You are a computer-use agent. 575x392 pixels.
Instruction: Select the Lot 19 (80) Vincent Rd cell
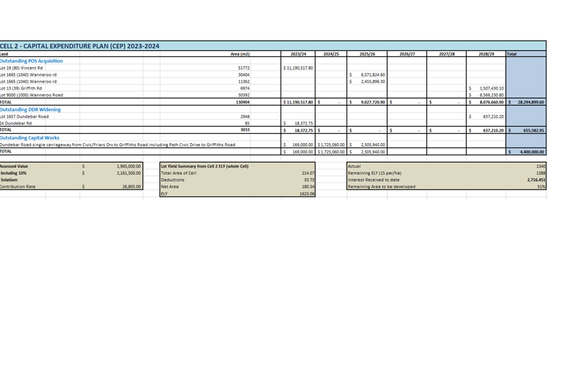[x=21, y=68]
